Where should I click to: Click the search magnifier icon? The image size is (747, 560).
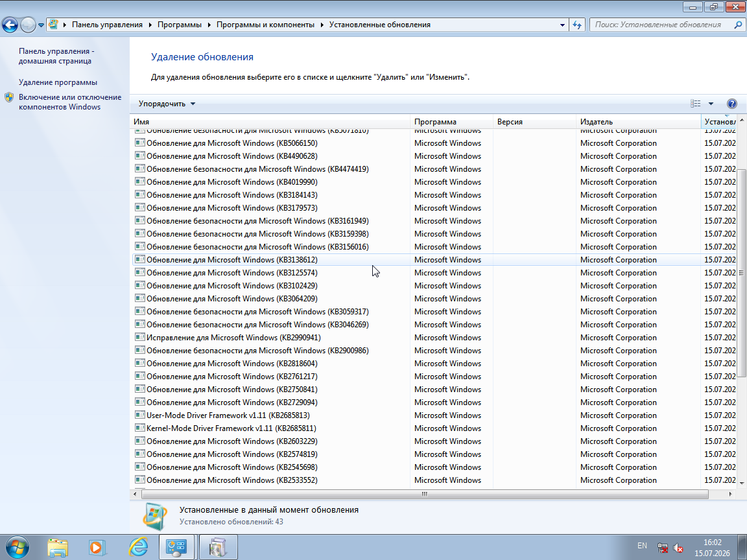(x=738, y=25)
